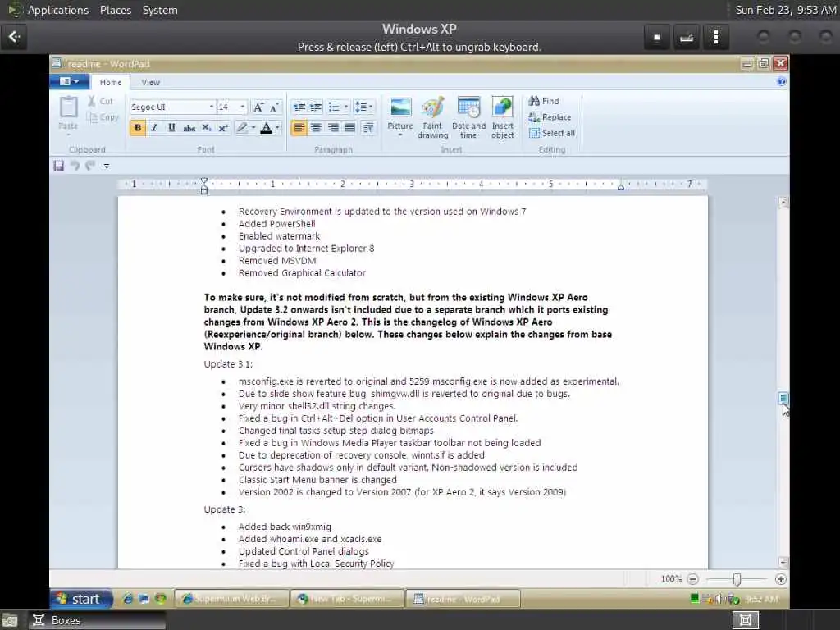
Task: Open the Applications menu
Action: 58,10
